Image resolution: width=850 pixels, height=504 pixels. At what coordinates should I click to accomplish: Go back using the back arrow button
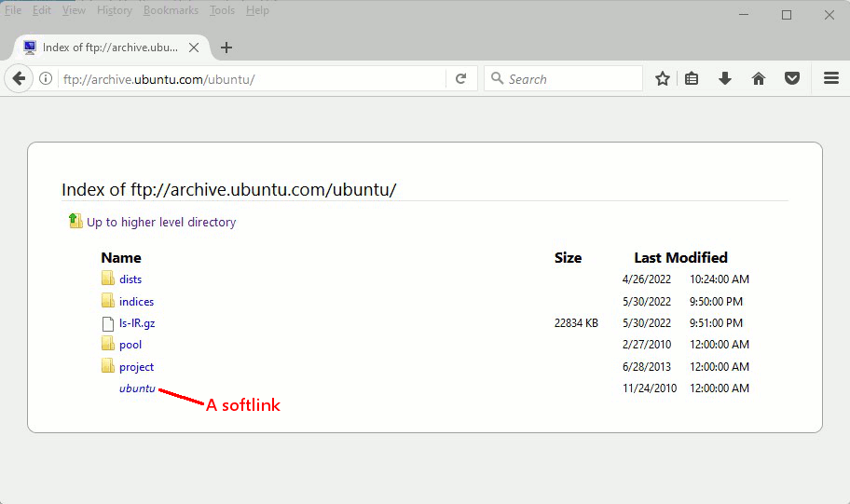coord(19,78)
